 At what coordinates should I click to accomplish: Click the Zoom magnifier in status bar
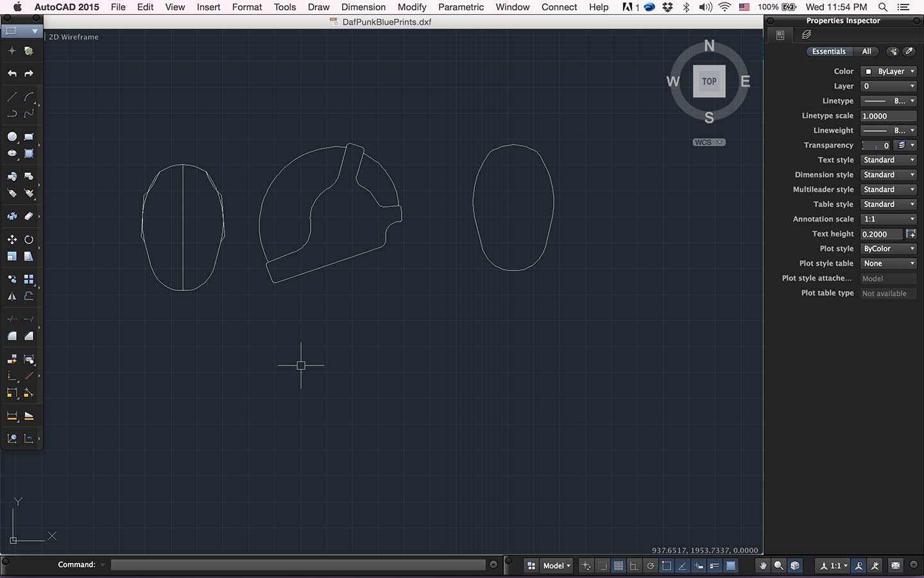778,566
